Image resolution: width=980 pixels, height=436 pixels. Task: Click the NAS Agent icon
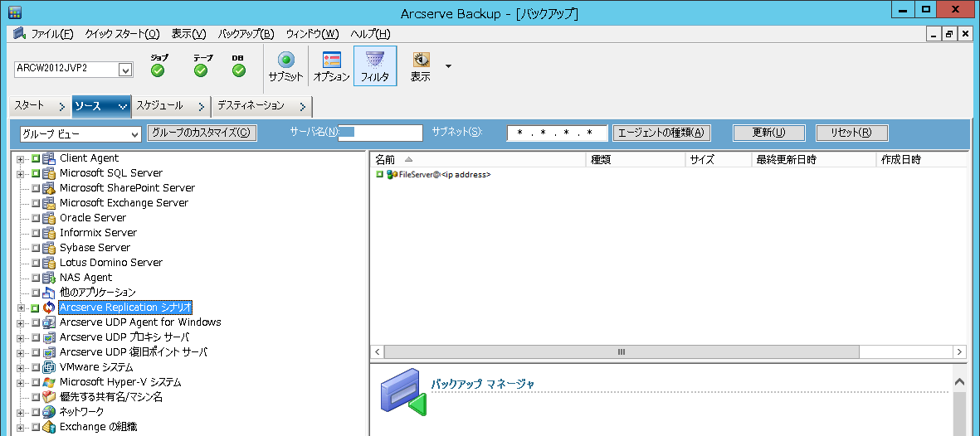[49, 278]
